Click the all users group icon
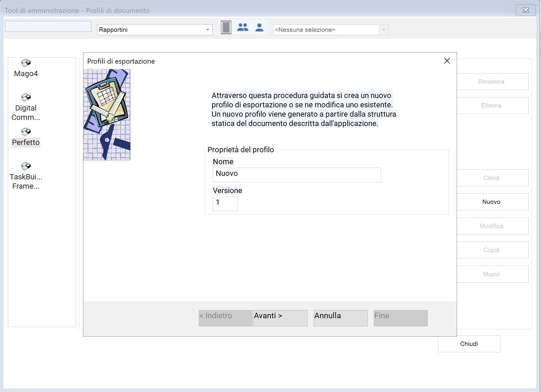This screenshot has width=541, height=392. point(243,28)
